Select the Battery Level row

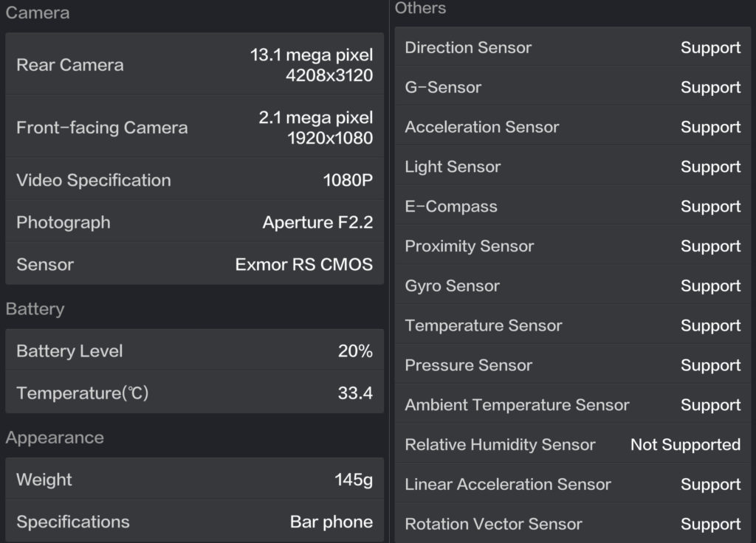(x=194, y=350)
